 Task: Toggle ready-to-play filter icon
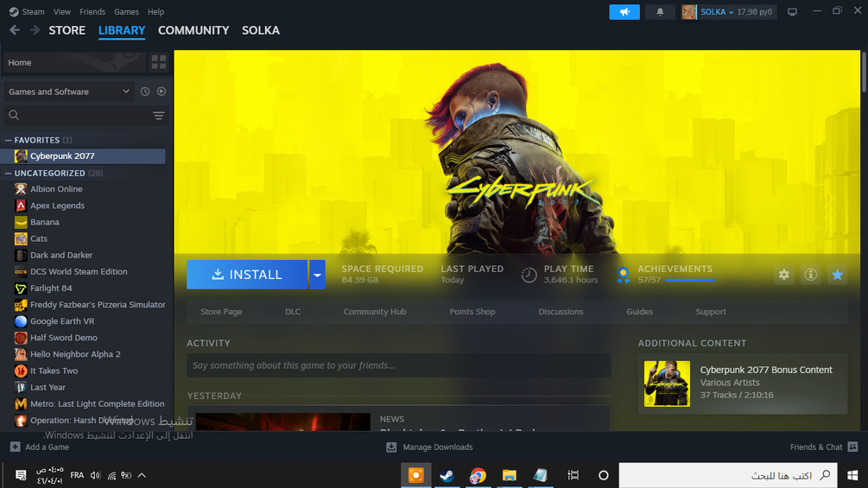162,92
